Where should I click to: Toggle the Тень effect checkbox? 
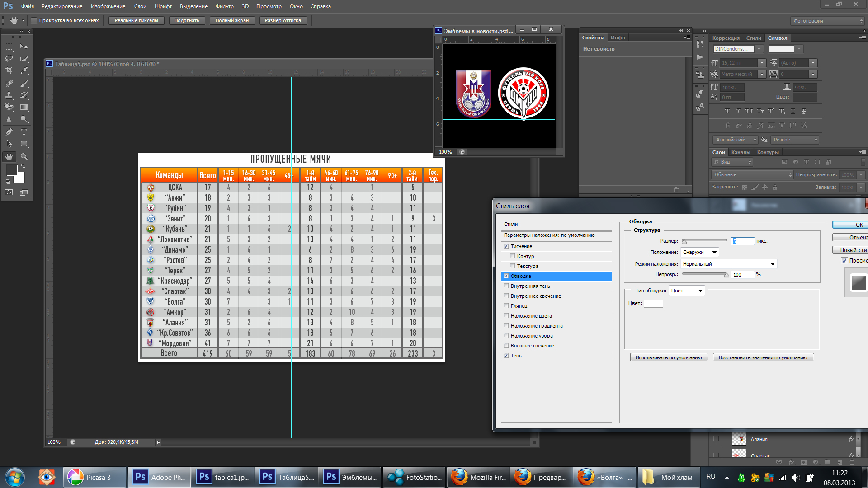point(506,356)
